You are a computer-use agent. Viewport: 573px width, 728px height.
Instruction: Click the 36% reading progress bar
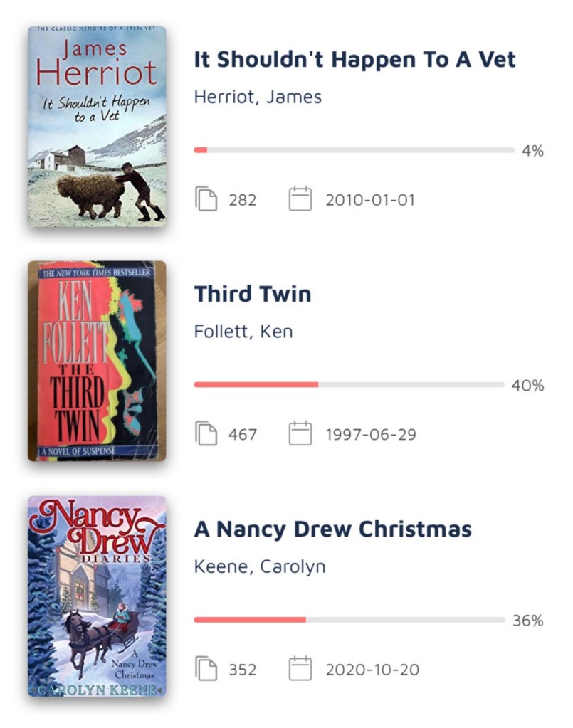349,620
